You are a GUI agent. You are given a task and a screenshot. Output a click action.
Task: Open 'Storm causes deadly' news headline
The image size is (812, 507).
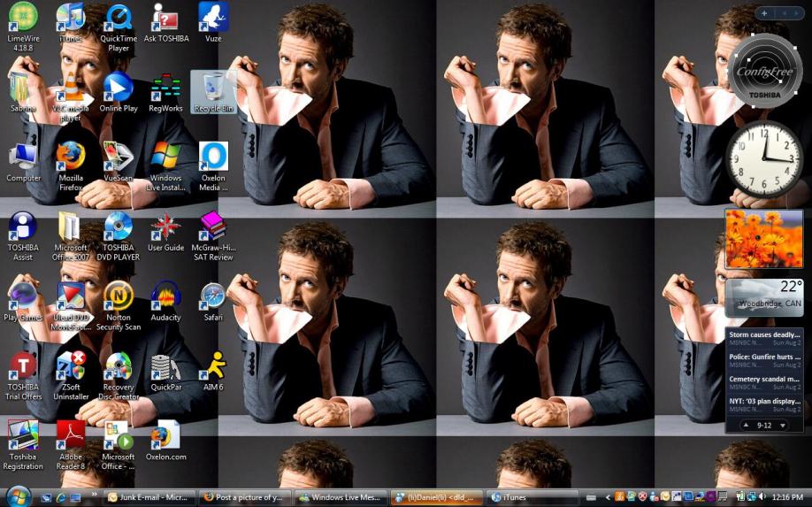coord(763,335)
